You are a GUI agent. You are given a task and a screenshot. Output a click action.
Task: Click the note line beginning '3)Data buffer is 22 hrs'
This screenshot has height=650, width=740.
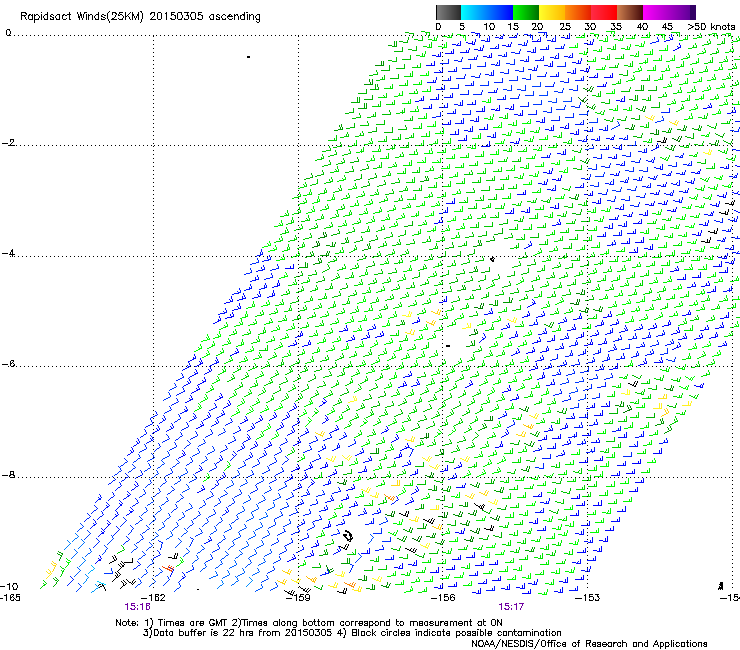coord(352,633)
